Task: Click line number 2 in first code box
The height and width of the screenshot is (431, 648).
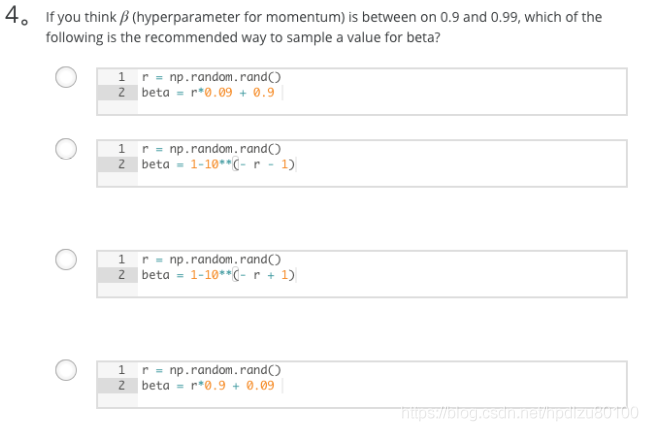Action: (121, 92)
